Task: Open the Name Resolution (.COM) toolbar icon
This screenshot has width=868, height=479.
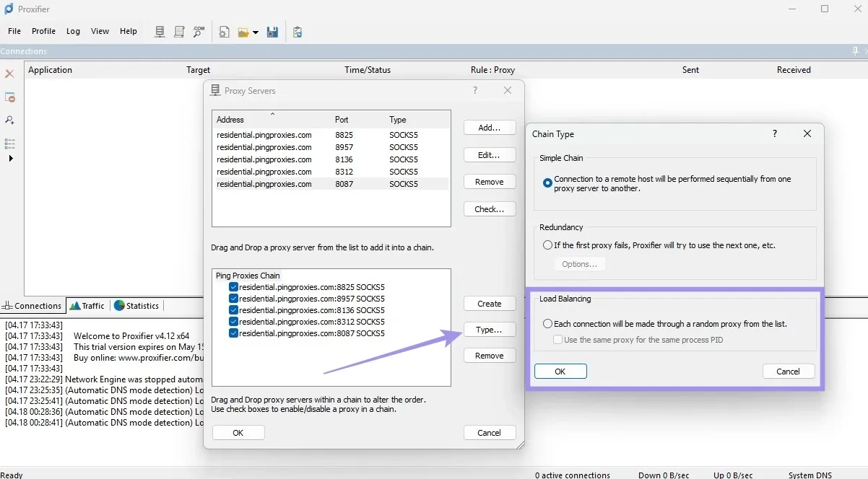Action: point(199,32)
